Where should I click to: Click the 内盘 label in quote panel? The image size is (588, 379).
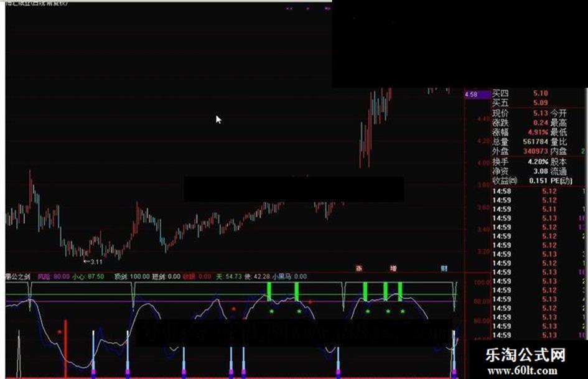point(559,151)
